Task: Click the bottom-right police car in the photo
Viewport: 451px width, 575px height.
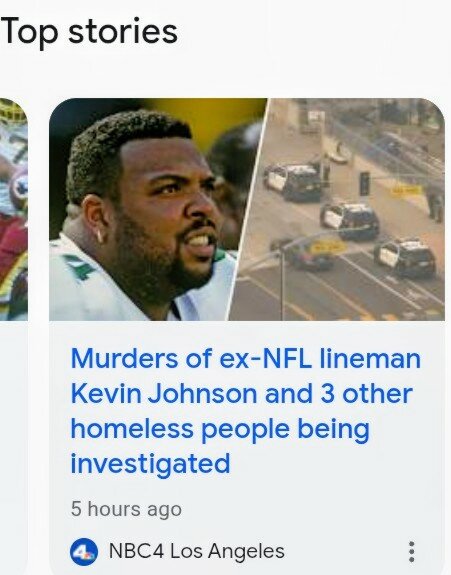Action: [406, 257]
